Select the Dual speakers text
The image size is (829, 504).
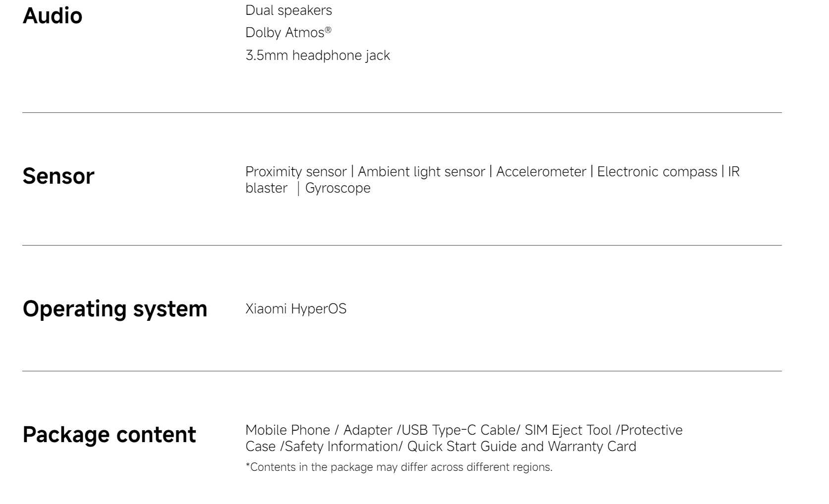[x=288, y=10]
